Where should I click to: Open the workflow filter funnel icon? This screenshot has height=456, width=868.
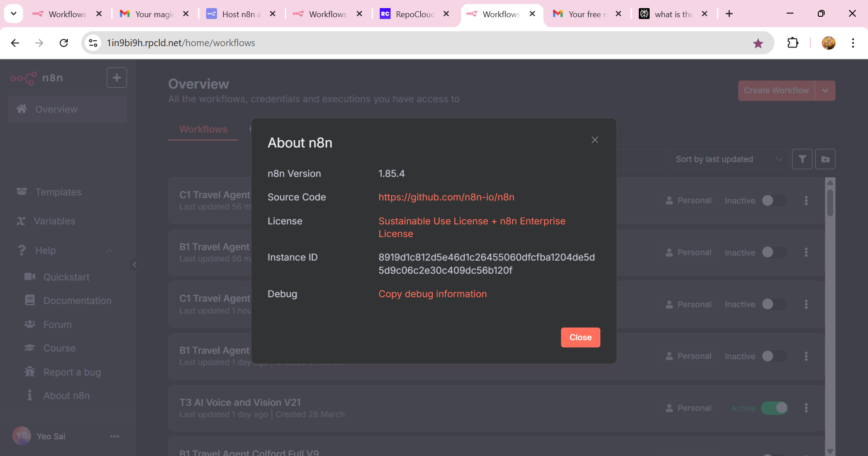[x=802, y=159]
